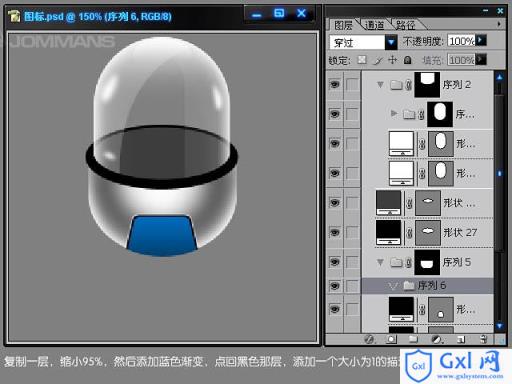
Task: Toggle the link box beside 序列 2 eye
Action: click(352, 85)
